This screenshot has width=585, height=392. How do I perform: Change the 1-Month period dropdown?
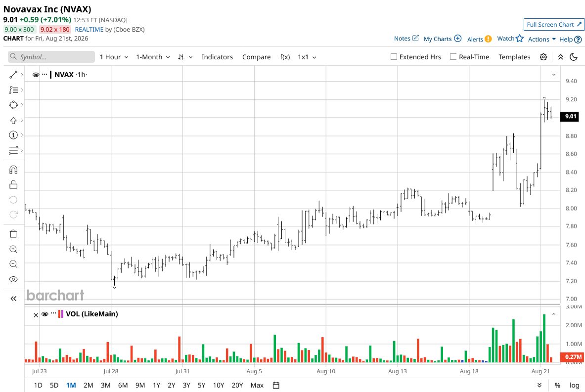[x=153, y=57]
